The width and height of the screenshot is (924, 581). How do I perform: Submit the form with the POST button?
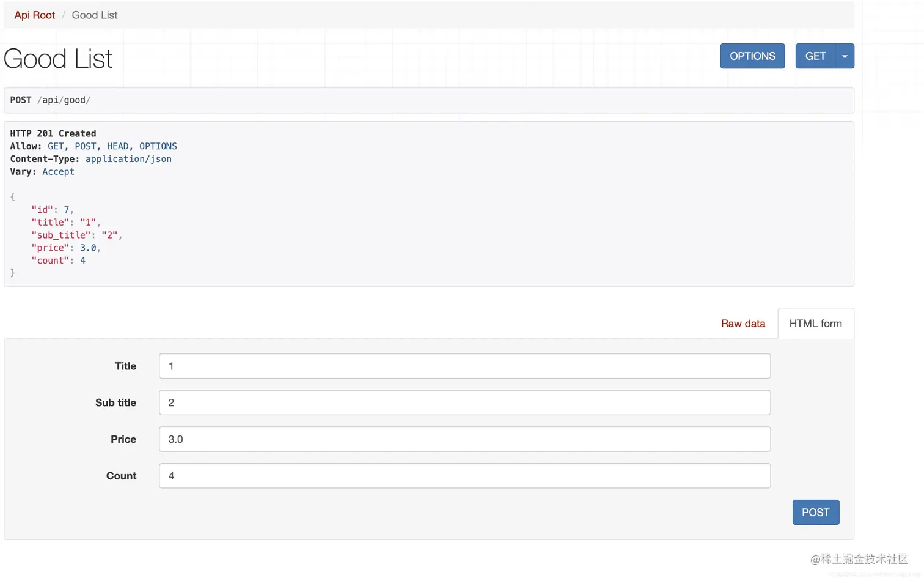[x=816, y=513]
